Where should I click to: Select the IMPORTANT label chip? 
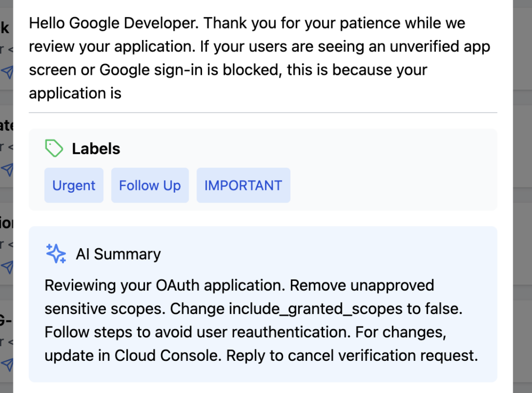pos(243,185)
